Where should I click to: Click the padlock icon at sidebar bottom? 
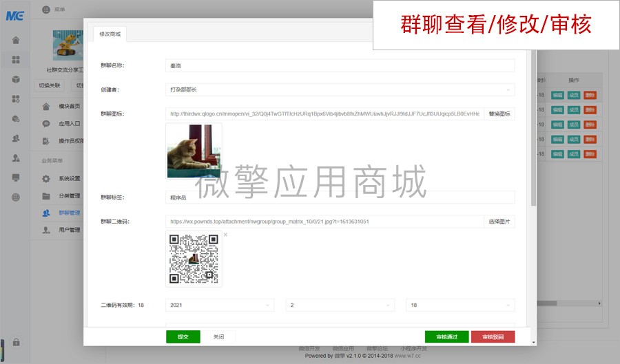click(17, 342)
